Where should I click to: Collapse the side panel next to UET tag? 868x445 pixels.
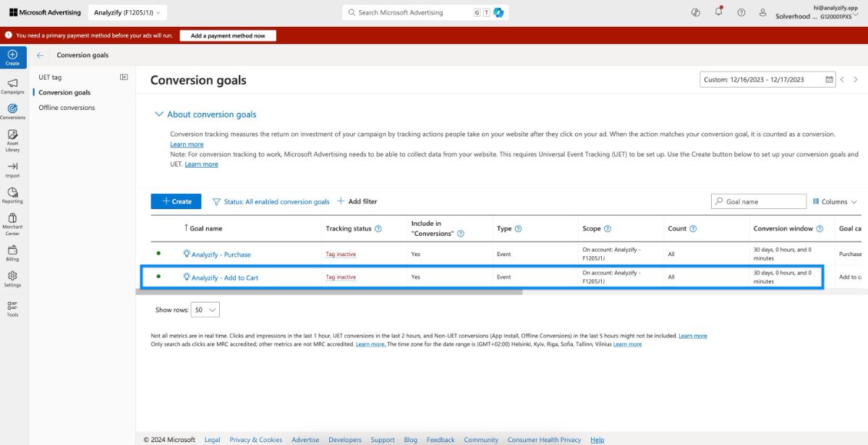124,77
